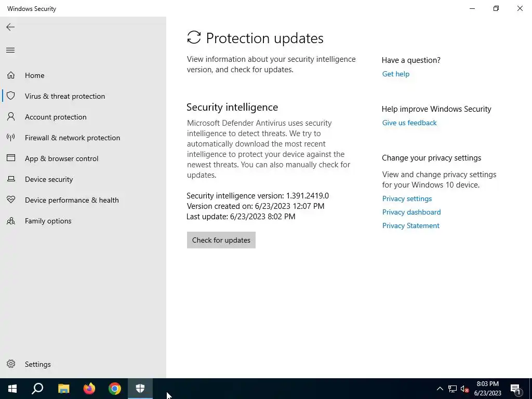
Task: Open the Privacy Statement link
Action: [x=410, y=225]
